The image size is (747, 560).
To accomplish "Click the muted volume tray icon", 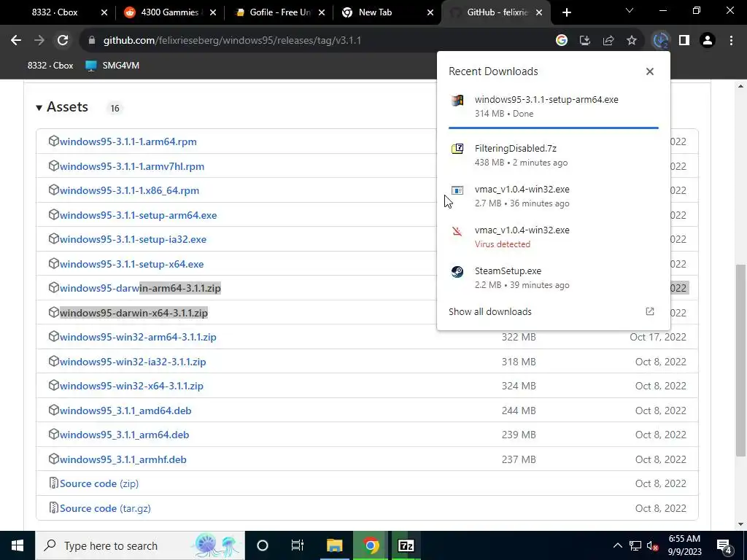I will [653, 546].
